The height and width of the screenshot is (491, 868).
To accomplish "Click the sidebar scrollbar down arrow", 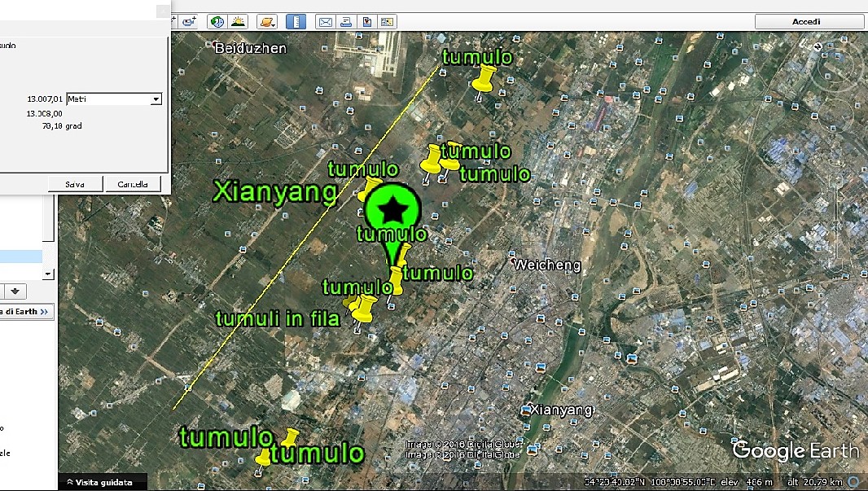I will point(48,274).
